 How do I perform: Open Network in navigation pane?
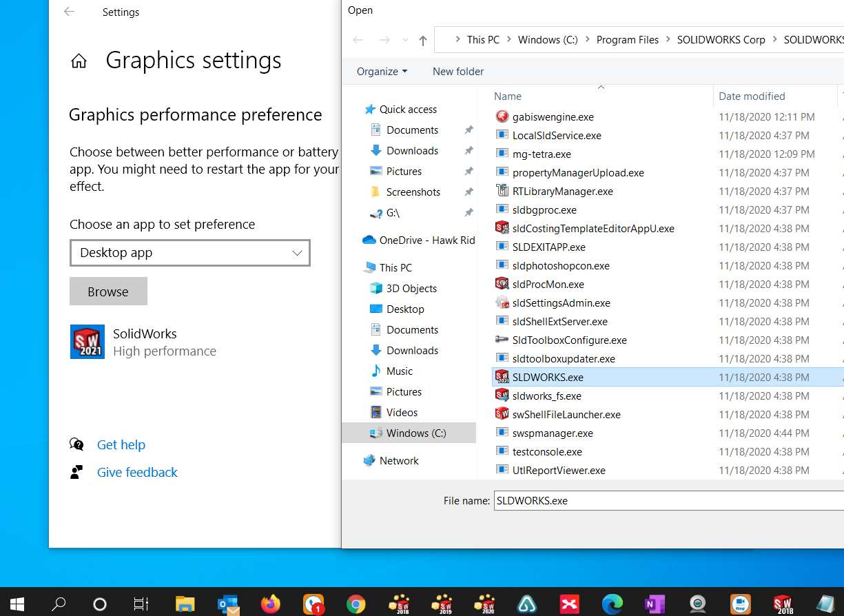click(399, 461)
